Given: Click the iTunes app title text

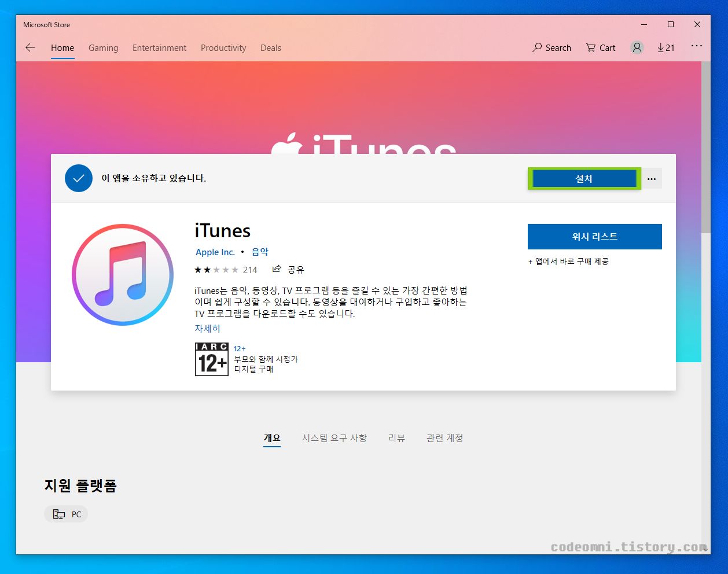Looking at the screenshot, I should pos(223,231).
